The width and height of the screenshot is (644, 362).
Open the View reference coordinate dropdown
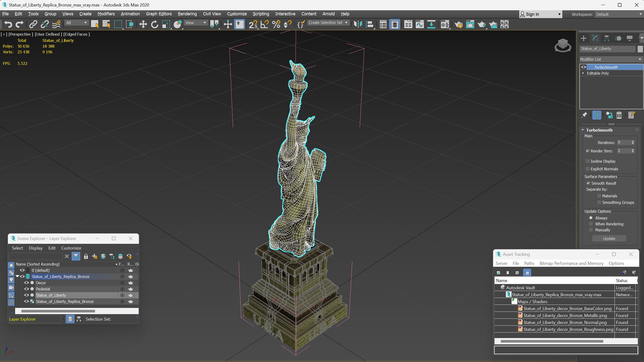click(196, 23)
